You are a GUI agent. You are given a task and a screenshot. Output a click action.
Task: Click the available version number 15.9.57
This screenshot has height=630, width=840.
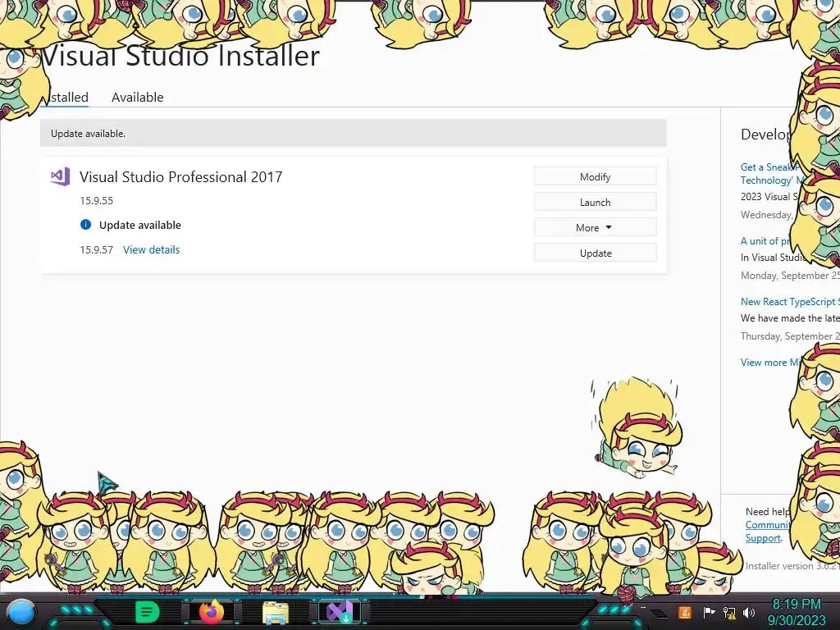[x=97, y=249]
